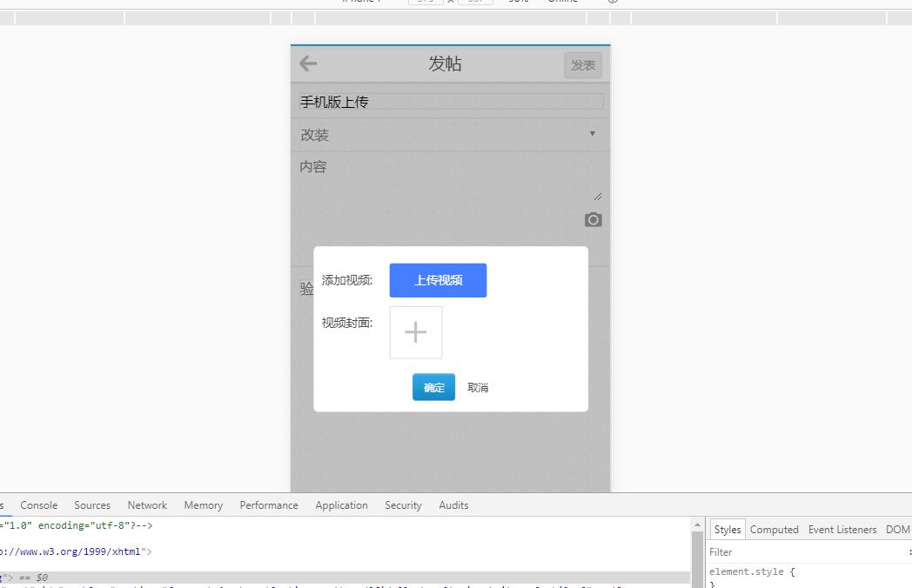The width and height of the screenshot is (912, 588).
Task: Click the plus icon for video cover
Action: click(x=416, y=332)
